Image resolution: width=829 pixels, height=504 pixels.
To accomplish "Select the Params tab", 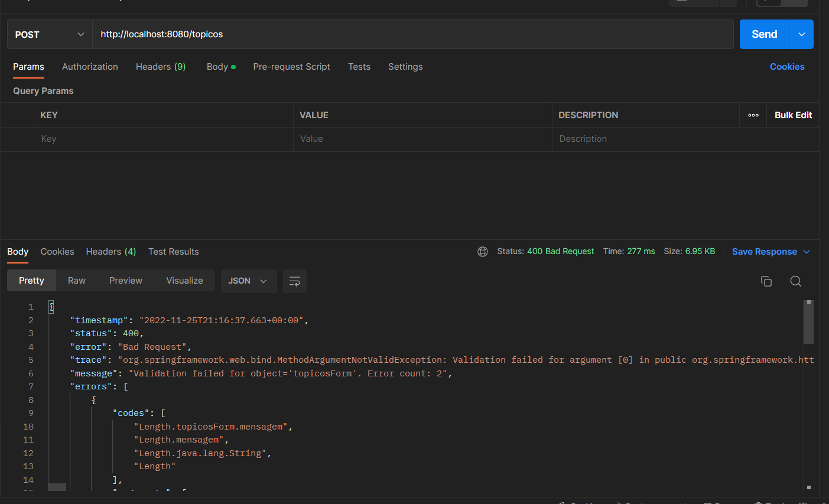I will coord(28,67).
